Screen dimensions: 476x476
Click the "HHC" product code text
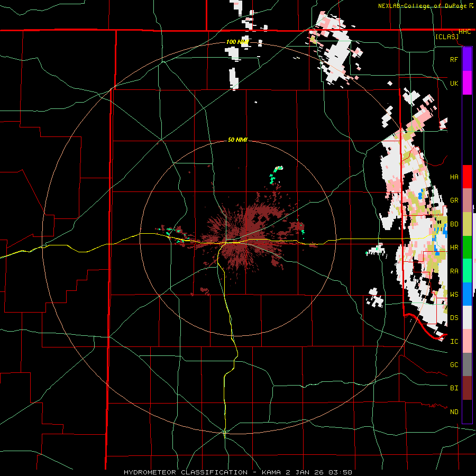[464, 32]
